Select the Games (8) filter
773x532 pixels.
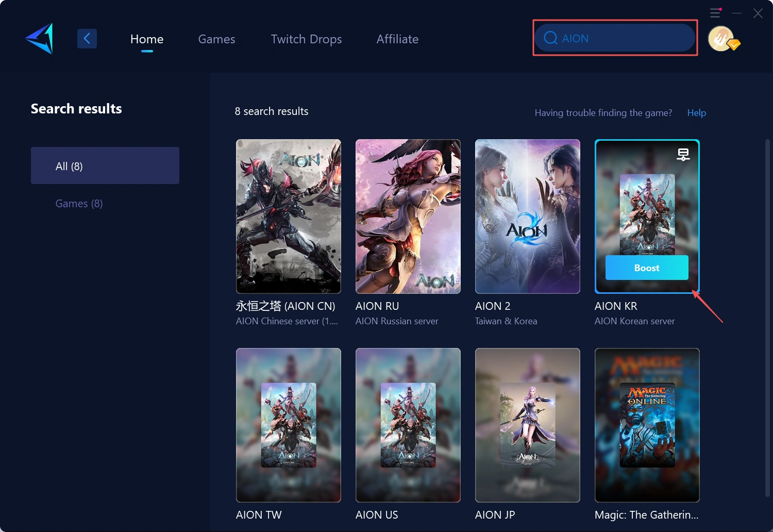[79, 204]
